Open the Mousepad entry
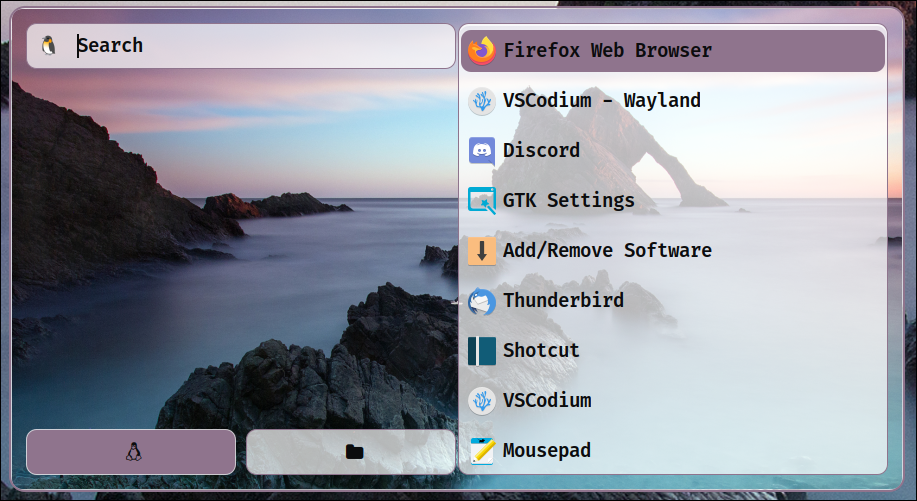This screenshot has width=917, height=501. pyautogui.click(x=673, y=451)
